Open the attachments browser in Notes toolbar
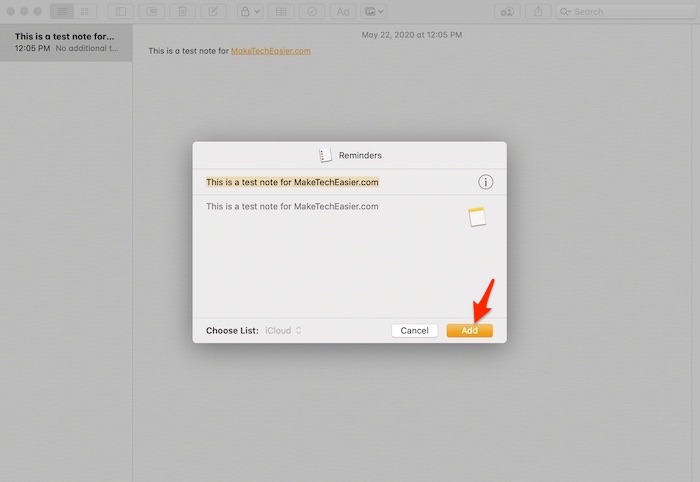The image size is (700, 482). [152, 12]
